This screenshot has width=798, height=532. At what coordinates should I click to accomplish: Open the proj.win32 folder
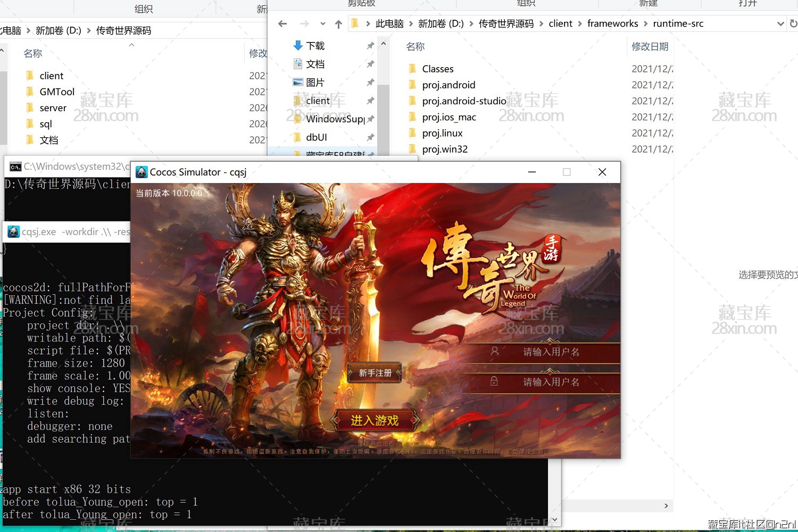[445, 149]
